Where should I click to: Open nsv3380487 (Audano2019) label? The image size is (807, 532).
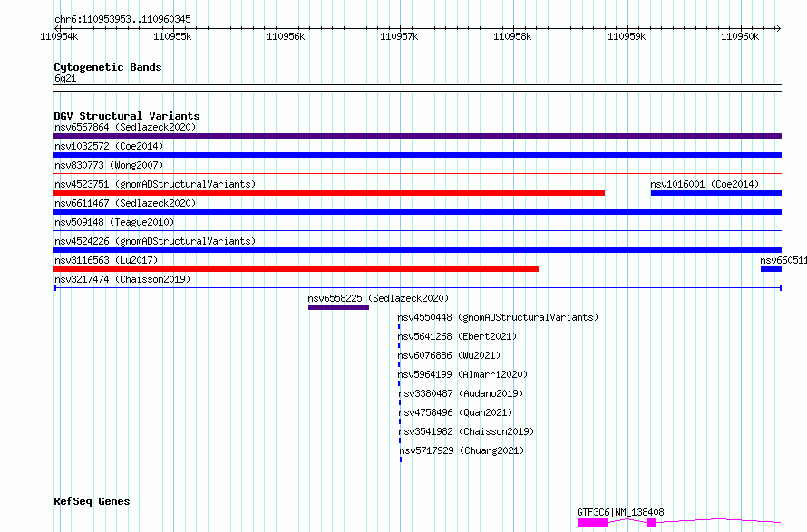click(462, 393)
